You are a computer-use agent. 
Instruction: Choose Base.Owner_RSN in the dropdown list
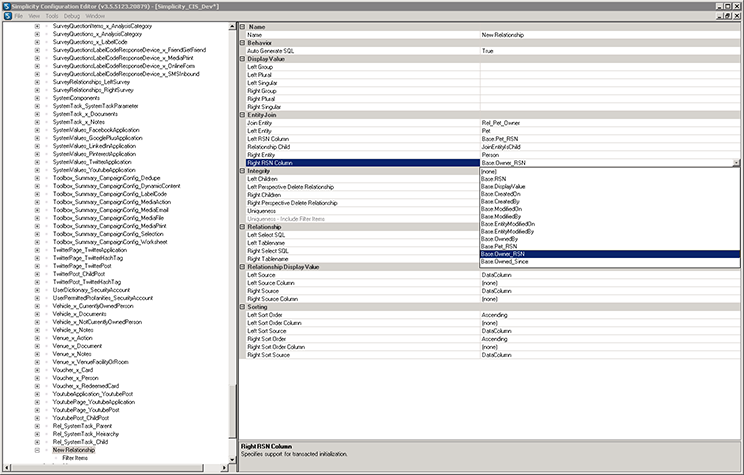[610, 254]
